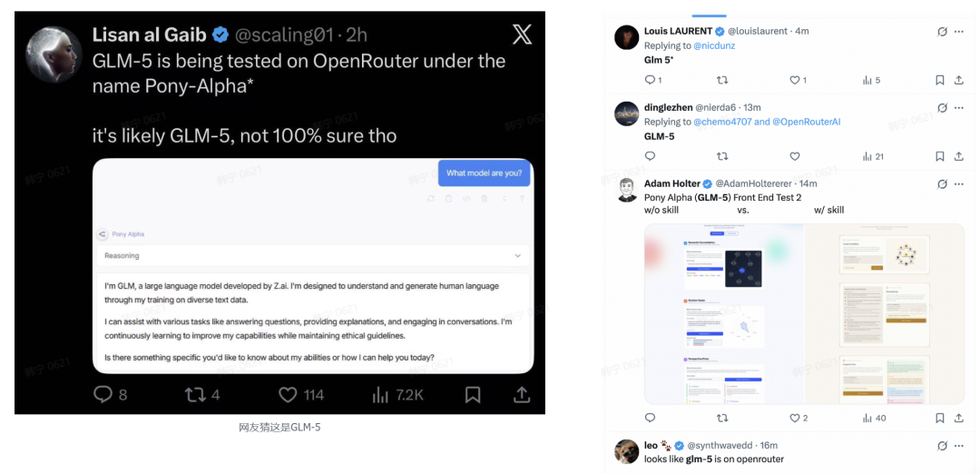Viewport: 980px width, 474px height.
Task: Share Lisan al Gaib's post
Action: (x=522, y=395)
